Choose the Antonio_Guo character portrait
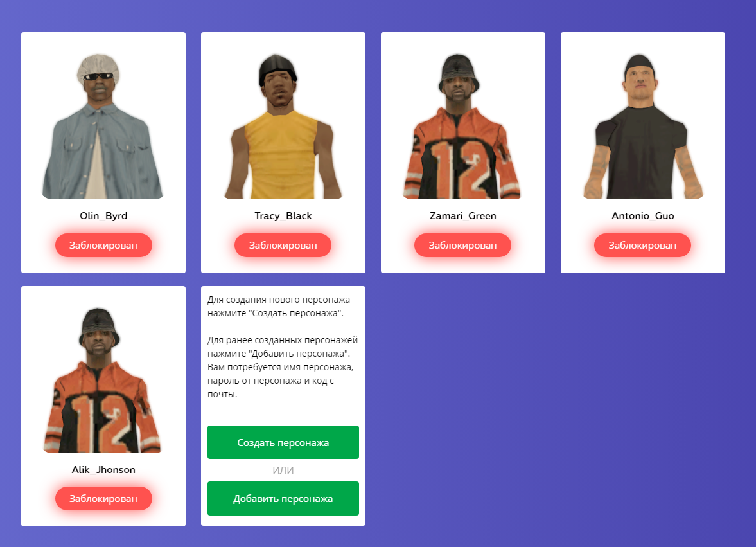 pos(643,126)
